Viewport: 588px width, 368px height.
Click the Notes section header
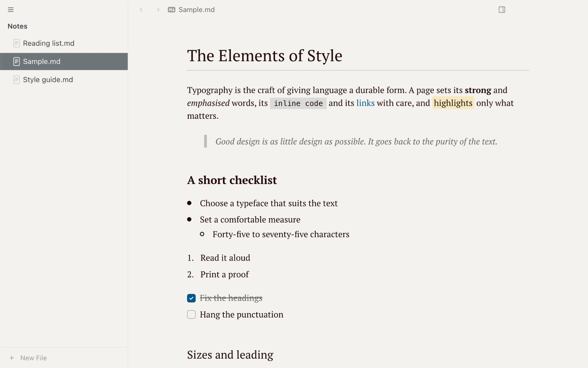click(17, 26)
